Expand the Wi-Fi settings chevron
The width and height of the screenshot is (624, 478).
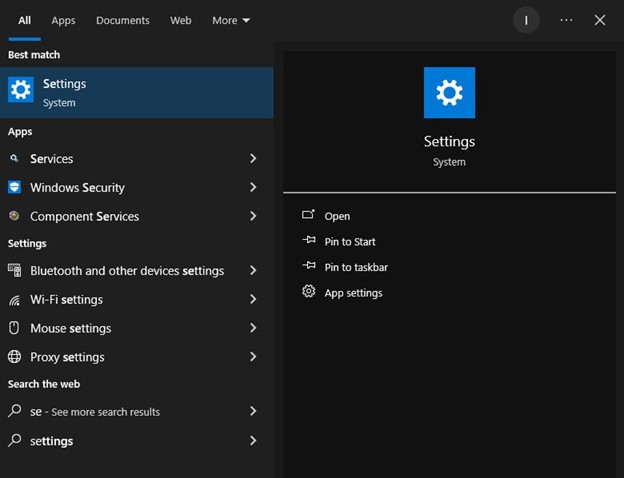tap(253, 300)
